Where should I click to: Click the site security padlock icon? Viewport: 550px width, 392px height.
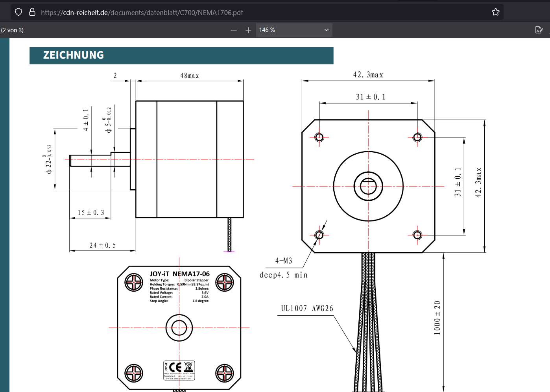(32, 12)
